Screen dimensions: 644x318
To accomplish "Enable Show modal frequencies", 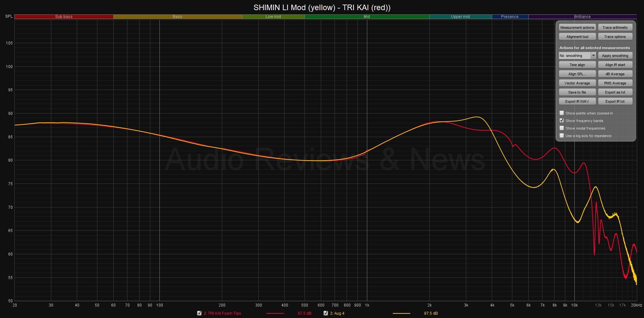I will [x=562, y=128].
